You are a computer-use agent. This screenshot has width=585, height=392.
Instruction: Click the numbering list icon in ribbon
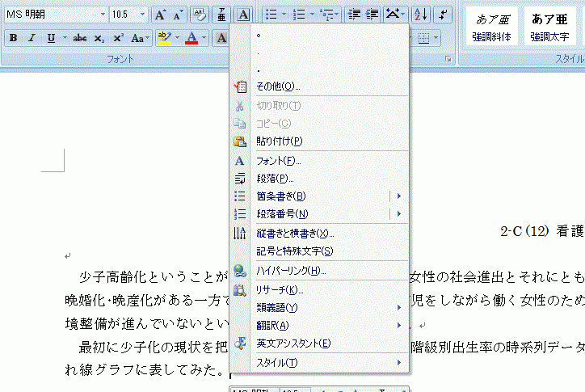point(299,15)
